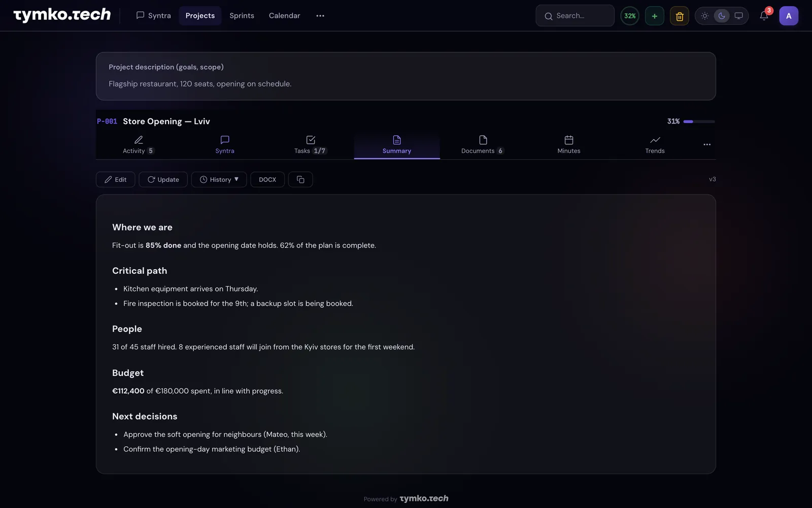The image size is (812, 508).
Task: Choose system theme monitor toggle
Action: (x=739, y=16)
